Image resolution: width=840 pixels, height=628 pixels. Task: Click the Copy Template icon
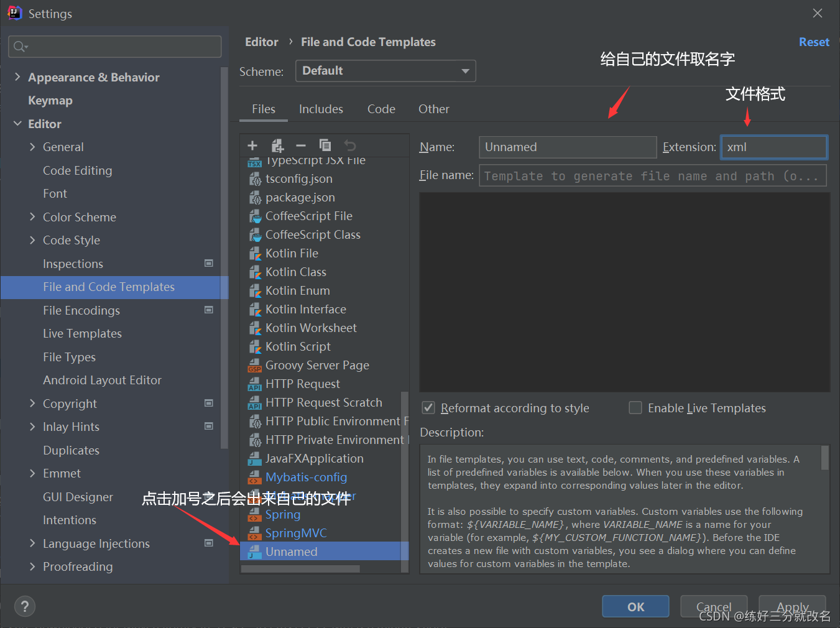click(325, 145)
